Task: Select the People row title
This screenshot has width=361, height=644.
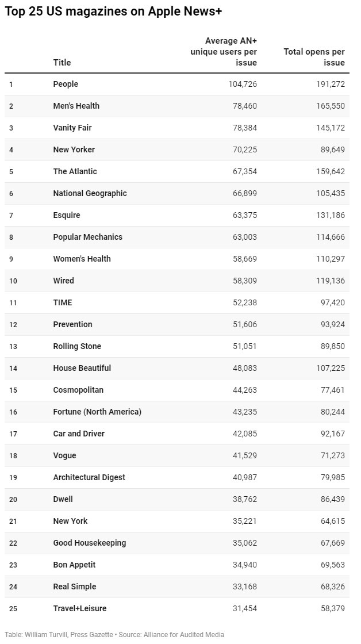Action: click(x=66, y=84)
